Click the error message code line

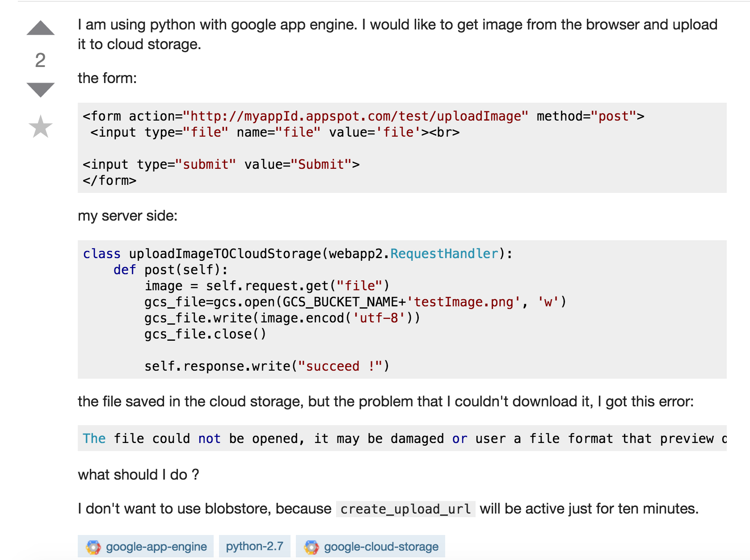[x=402, y=438]
